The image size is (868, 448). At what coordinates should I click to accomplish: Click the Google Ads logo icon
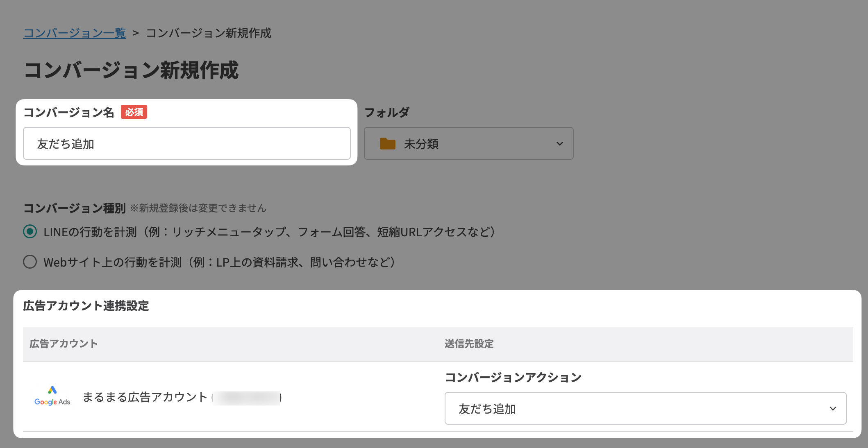point(52,396)
